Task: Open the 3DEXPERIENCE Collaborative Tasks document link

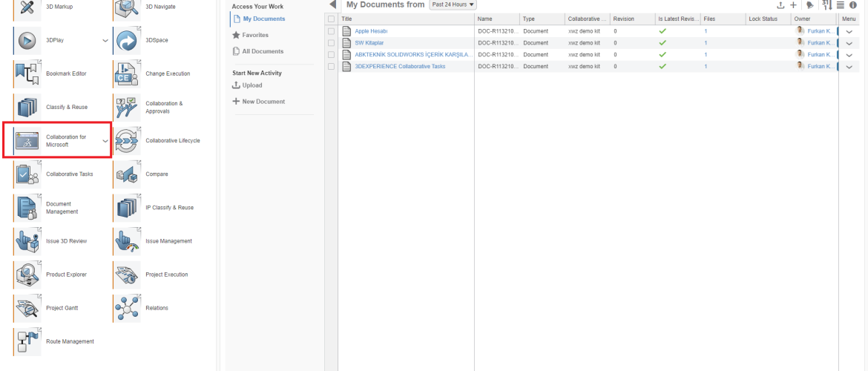Action: 400,67
